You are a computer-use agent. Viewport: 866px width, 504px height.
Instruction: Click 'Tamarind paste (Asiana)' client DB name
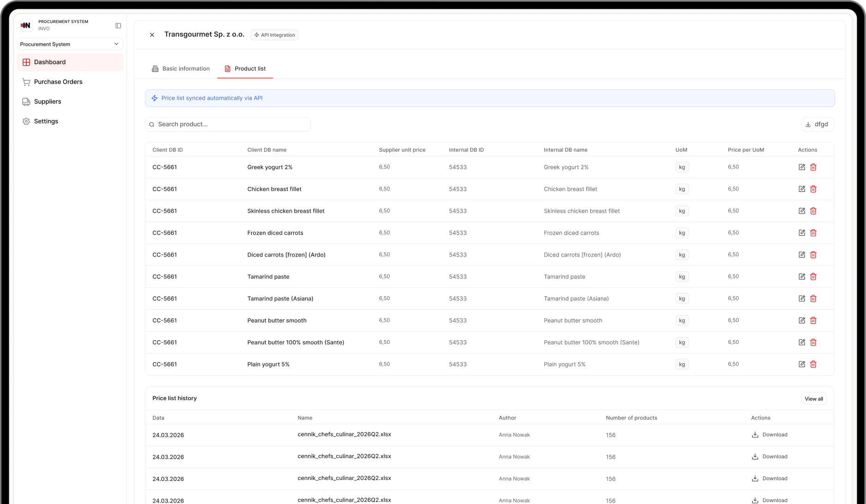280,299
